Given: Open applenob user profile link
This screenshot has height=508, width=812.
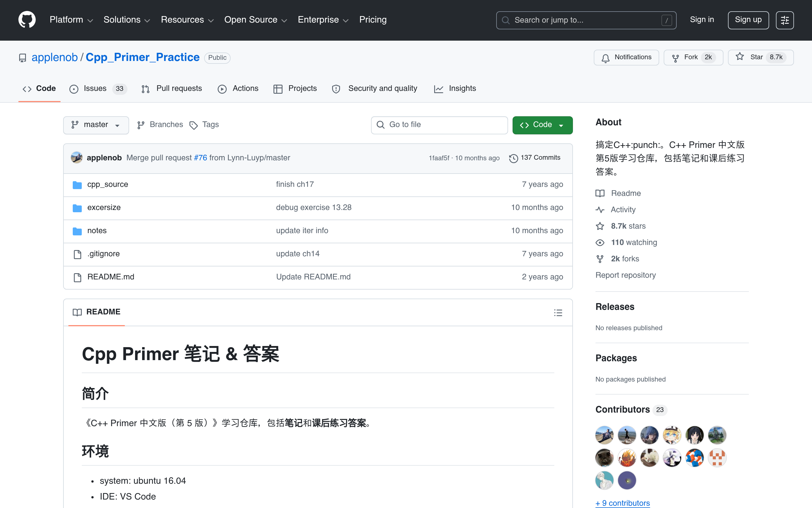Looking at the screenshot, I should tap(55, 58).
